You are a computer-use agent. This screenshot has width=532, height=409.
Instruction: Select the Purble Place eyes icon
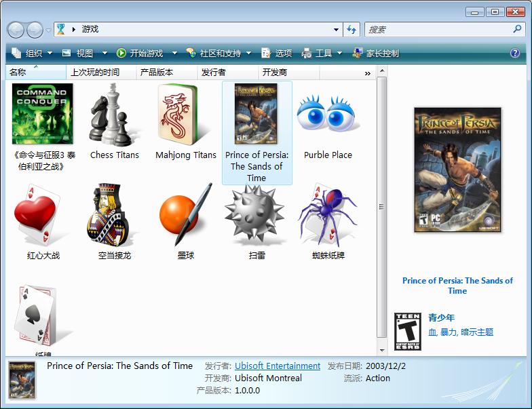coord(326,114)
